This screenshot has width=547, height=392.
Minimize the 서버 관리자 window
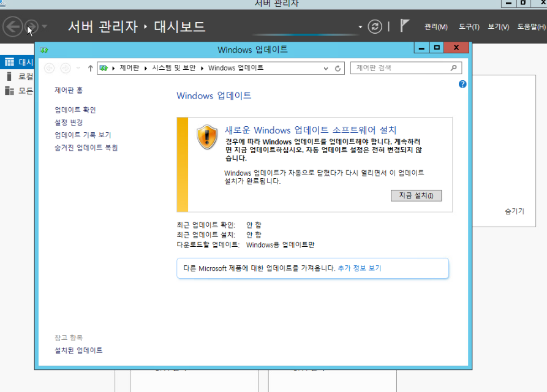[x=509, y=3]
